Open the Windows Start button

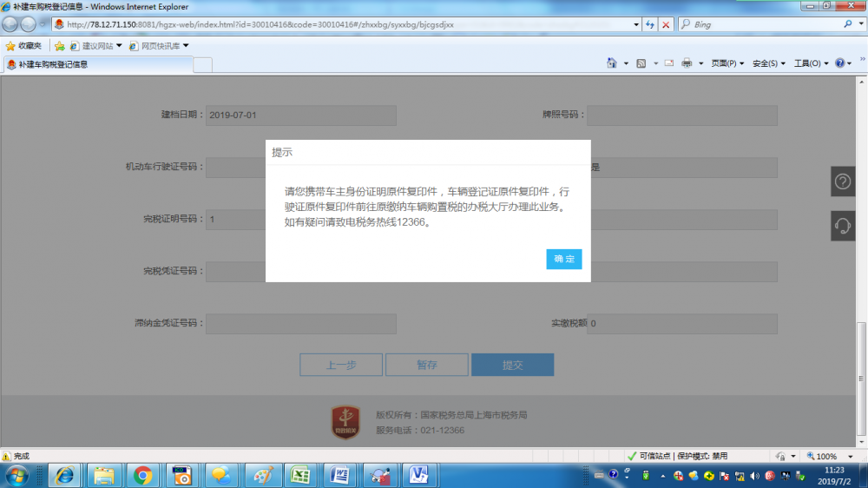[x=17, y=476]
